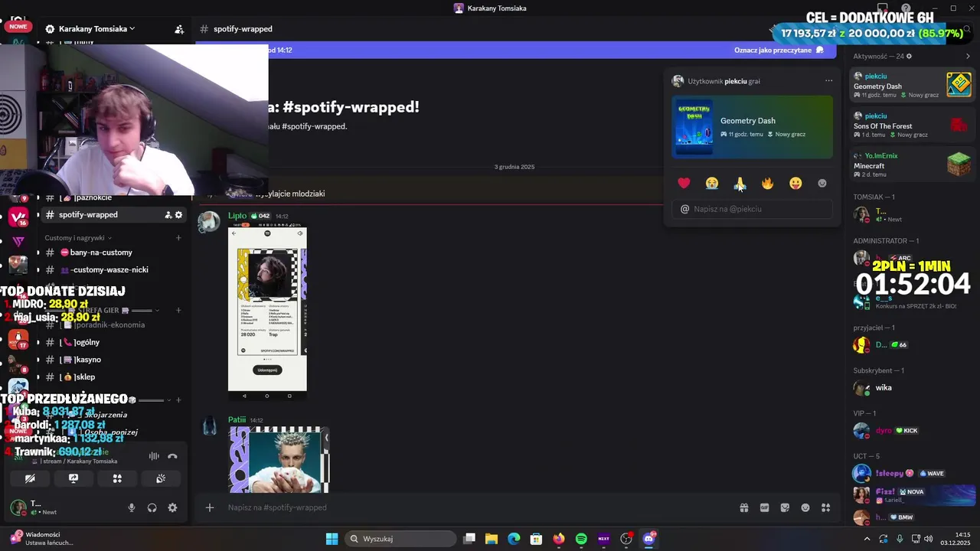Show hidden system tray icons

[x=867, y=539]
